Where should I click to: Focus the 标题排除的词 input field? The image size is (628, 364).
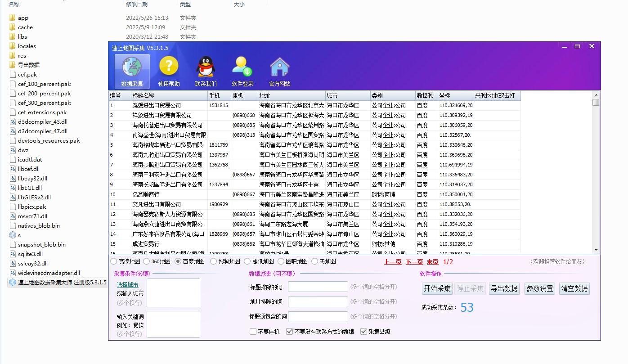click(x=318, y=287)
